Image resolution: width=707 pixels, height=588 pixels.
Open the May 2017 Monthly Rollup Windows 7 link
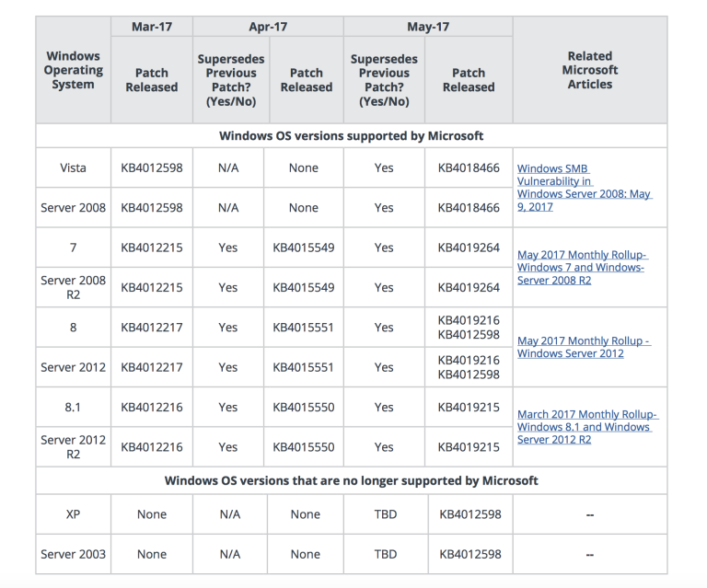pyautogui.click(x=582, y=267)
